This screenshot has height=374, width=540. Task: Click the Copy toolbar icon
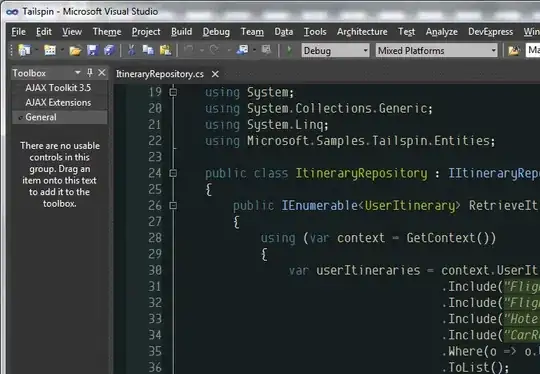click(148, 51)
